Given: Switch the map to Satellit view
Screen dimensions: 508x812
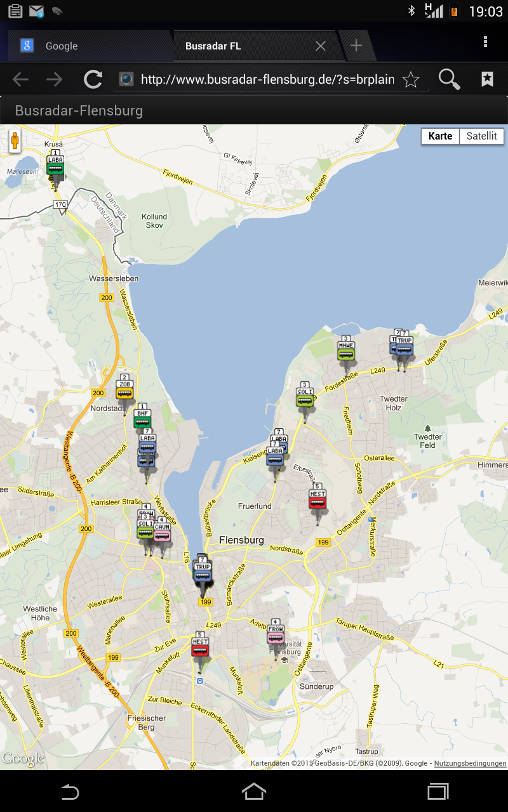Looking at the screenshot, I should (481, 136).
